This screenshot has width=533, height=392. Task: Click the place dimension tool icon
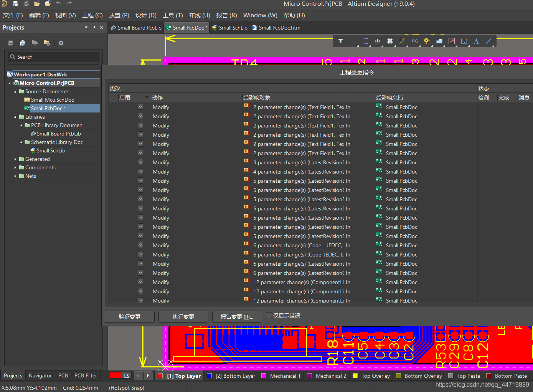click(x=464, y=41)
